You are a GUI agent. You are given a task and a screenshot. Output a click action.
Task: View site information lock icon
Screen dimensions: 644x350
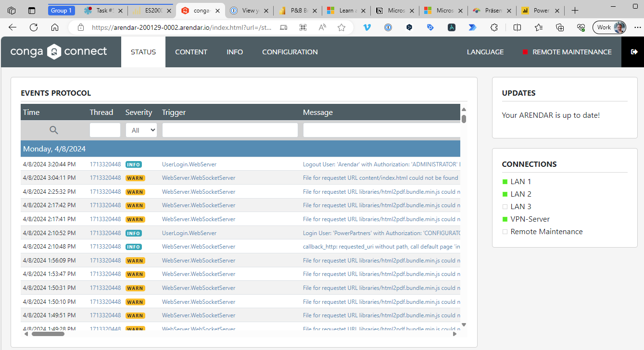click(x=81, y=27)
